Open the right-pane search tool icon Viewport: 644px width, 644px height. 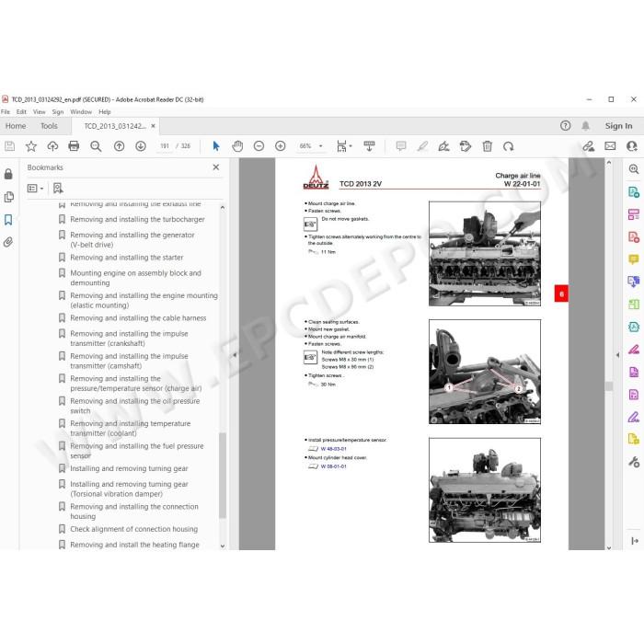tap(634, 169)
